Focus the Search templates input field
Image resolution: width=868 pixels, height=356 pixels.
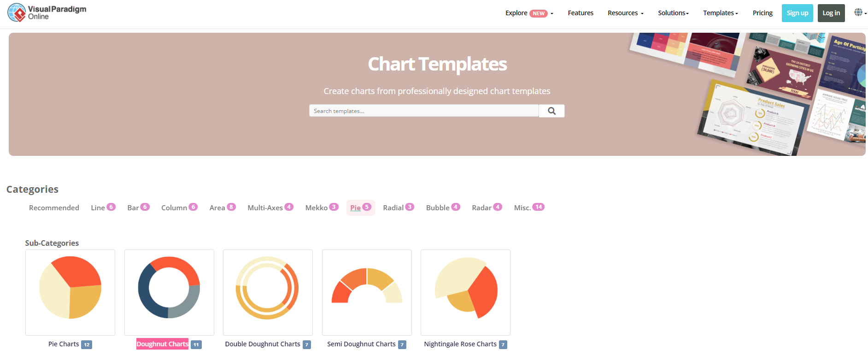click(x=423, y=111)
